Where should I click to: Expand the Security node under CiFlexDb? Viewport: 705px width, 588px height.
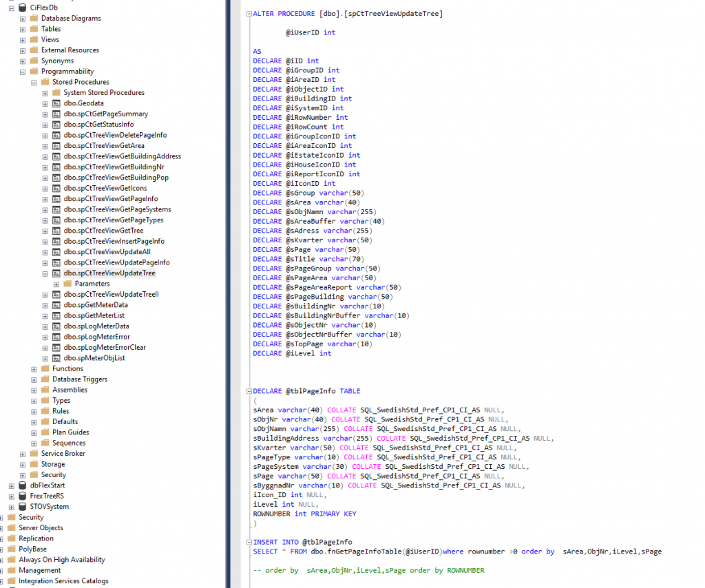23,475
